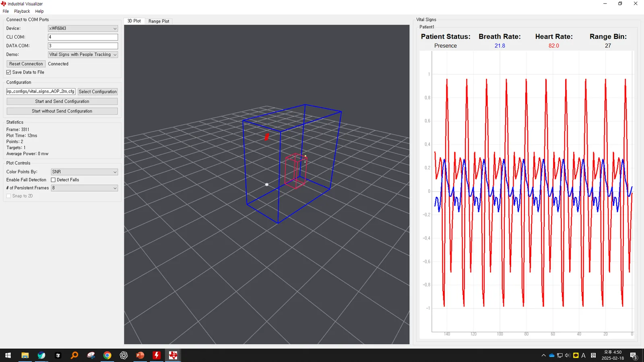Open the Demo dropdown Vital Signs with People Tracking
The image size is (644, 362).
point(83,55)
